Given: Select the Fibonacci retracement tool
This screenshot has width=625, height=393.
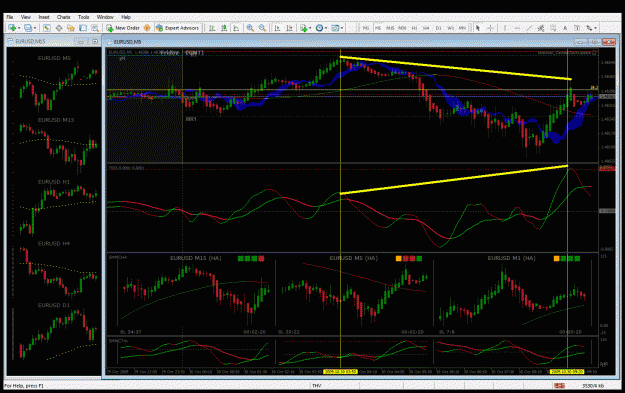Looking at the screenshot, I should pos(553,28).
